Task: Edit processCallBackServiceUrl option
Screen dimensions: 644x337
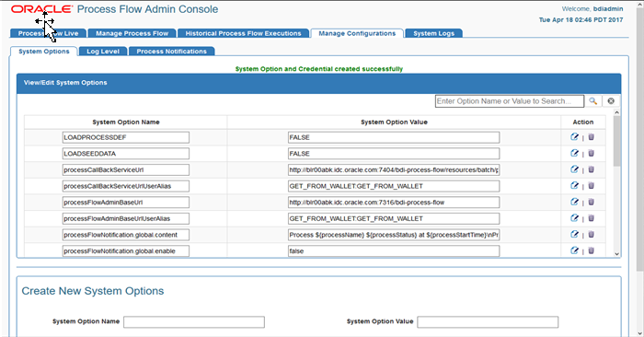Action: pyautogui.click(x=574, y=169)
